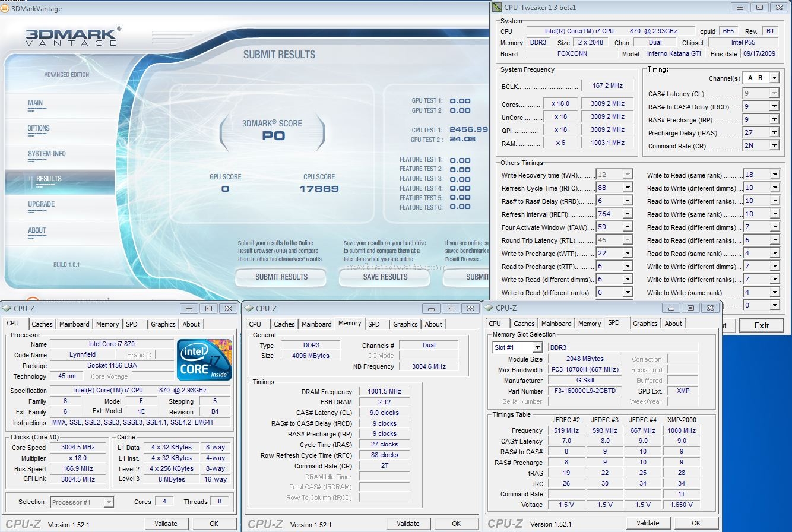Open ABOUT in 3DMark sidebar
The width and height of the screenshot is (792, 532).
coord(37,230)
